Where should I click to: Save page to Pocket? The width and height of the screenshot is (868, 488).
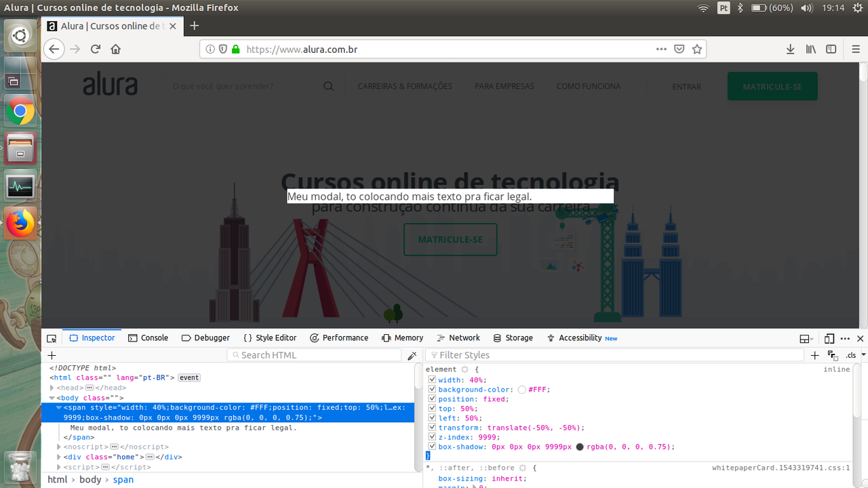[679, 49]
